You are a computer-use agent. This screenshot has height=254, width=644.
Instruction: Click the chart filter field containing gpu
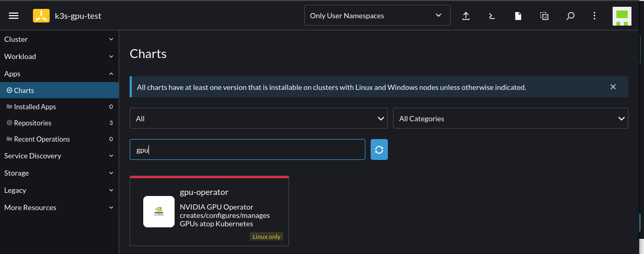247,149
